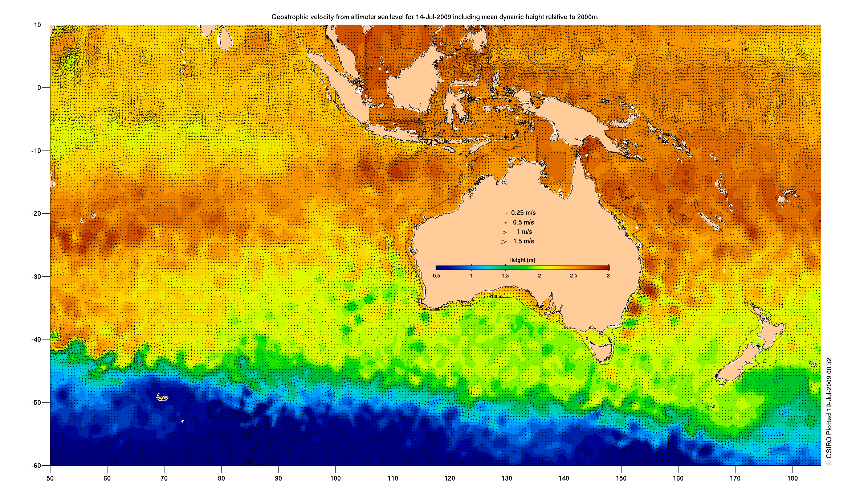The image size is (868, 490).
Task: Click the 0.25 m/s velocity arrow symbol
Action: click(x=506, y=213)
